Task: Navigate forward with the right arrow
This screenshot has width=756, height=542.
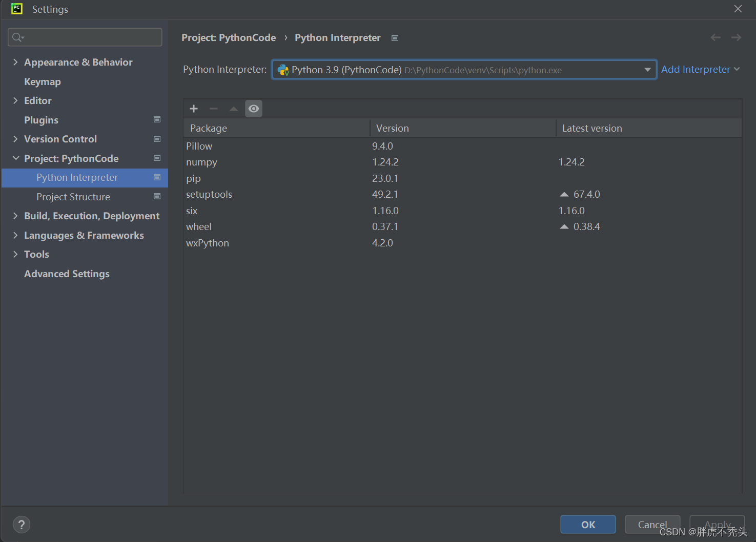Action: coord(736,37)
